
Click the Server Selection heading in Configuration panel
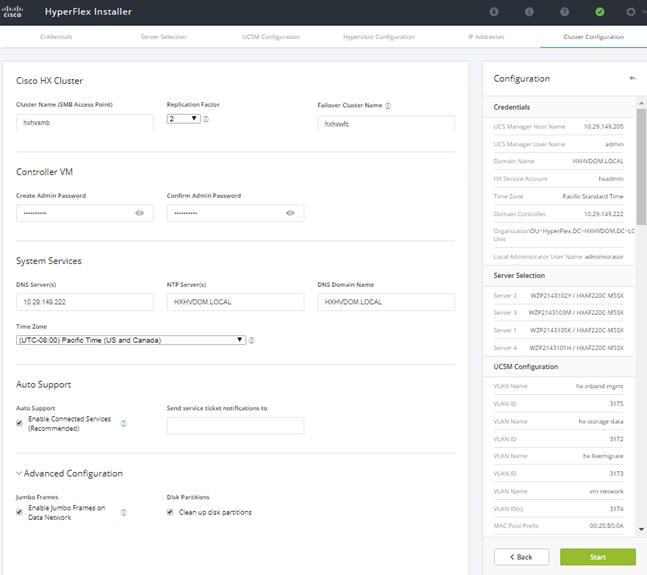(519, 276)
